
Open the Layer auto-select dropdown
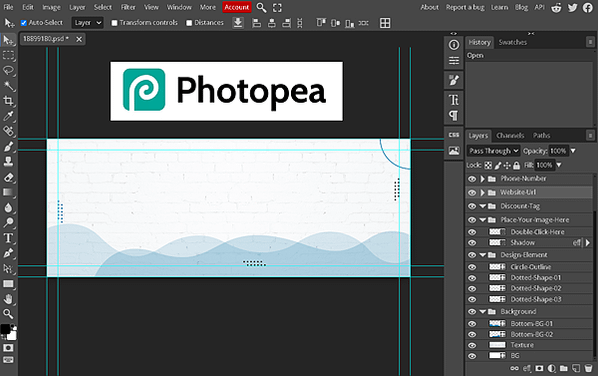(x=88, y=23)
